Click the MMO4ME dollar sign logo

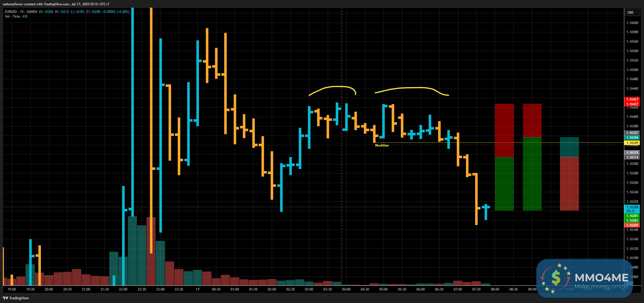(556, 278)
